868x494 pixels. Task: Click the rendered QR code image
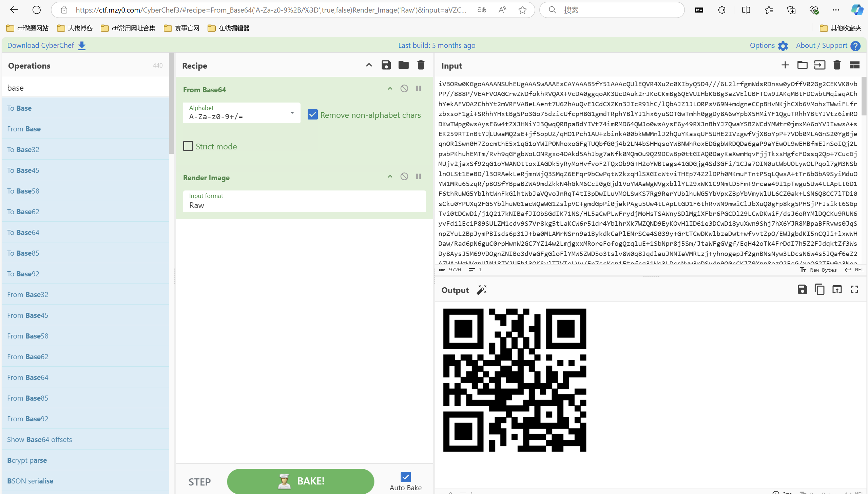515,380
